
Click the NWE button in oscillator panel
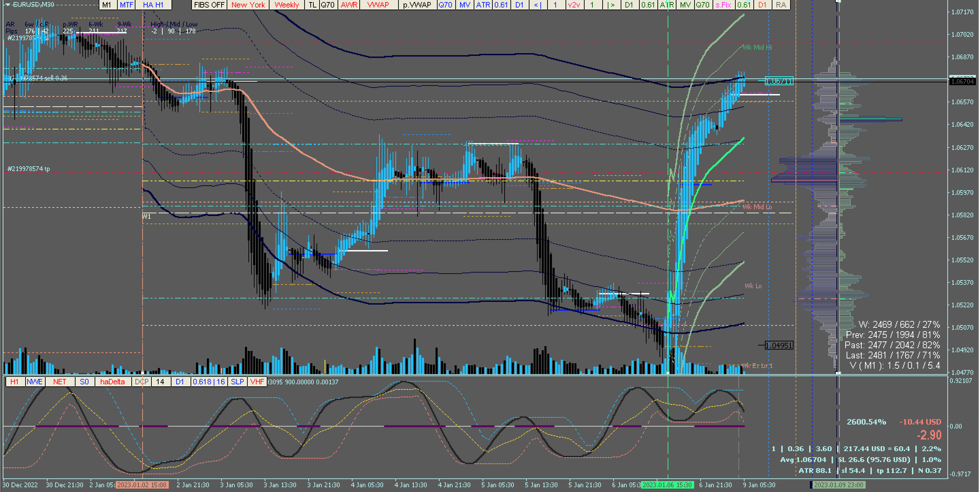(x=35, y=382)
